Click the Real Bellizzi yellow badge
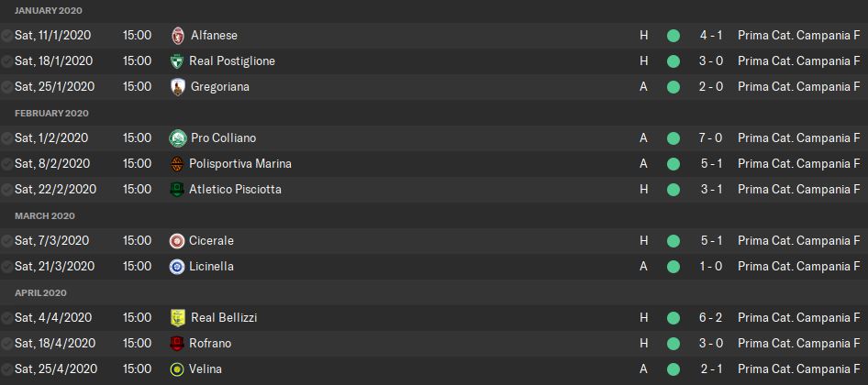The image size is (868, 385). (x=177, y=318)
